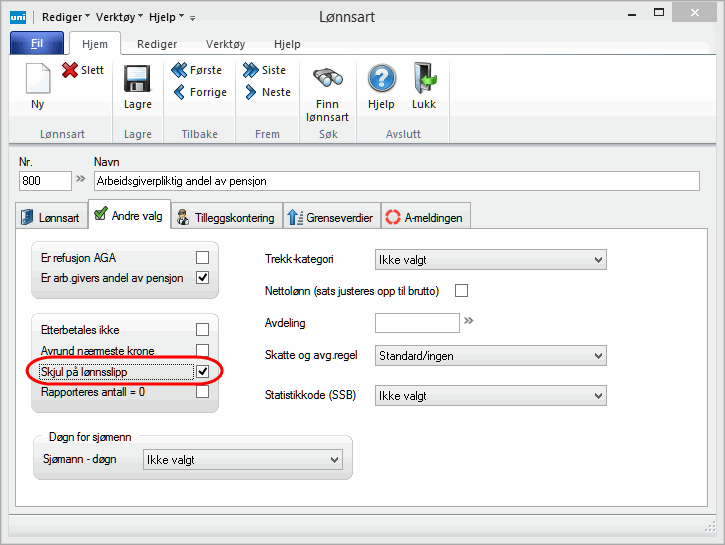Close the window with Lukk icon
Screen dimensions: 725x545
[424, 80]
